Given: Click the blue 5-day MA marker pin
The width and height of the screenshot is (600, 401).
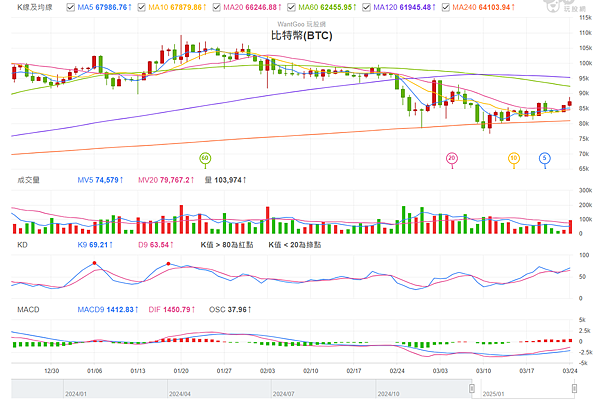Looking at the screenshot, I should (545, 159).
